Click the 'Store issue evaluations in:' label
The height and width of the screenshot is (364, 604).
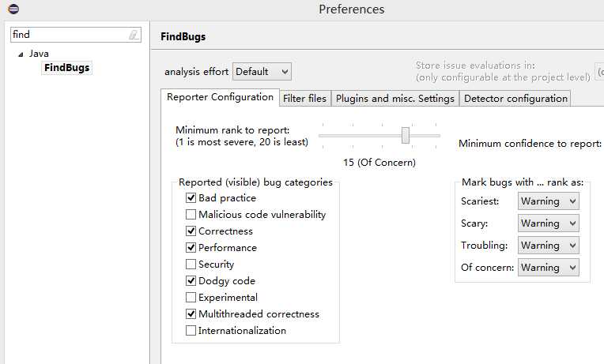point(475,66)
